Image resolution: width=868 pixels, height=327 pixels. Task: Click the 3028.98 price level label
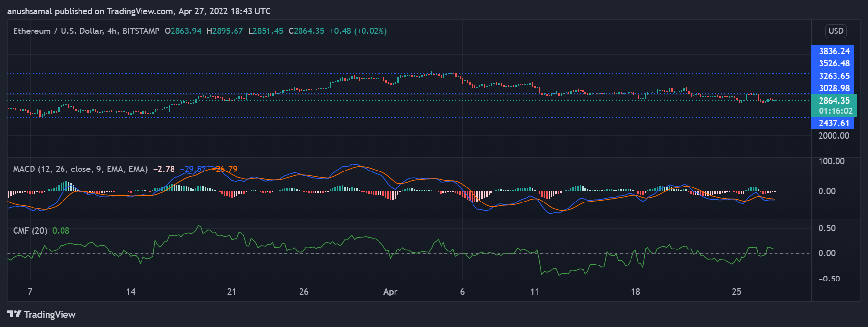tap(834, 88)
